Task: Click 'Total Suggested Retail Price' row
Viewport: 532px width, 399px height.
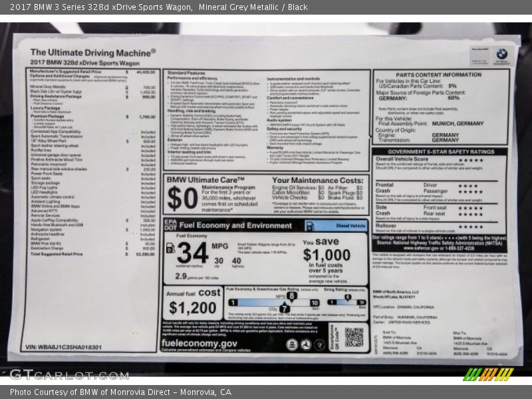Action: point(92,254)
